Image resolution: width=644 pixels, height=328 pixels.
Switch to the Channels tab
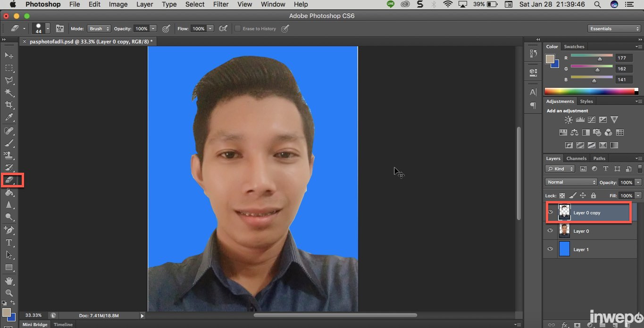click(x=576, y=159)
